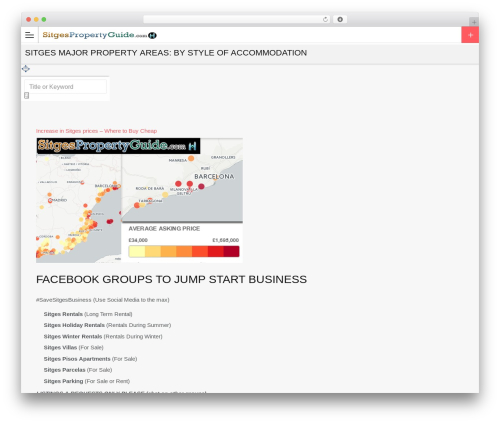
Task: Open the Sitges Winter Rentals link
Action: click(x=73, y=336)
